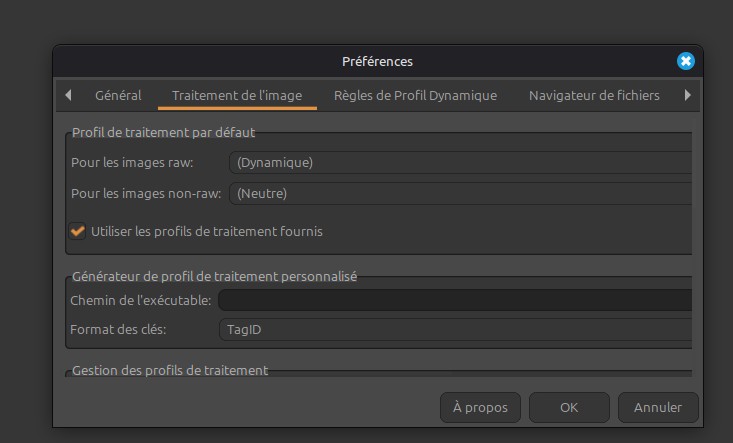Screen dimensions: 733x443
Task: Expand the non-raw images dropdown (Neutre)
Action: 460,194
